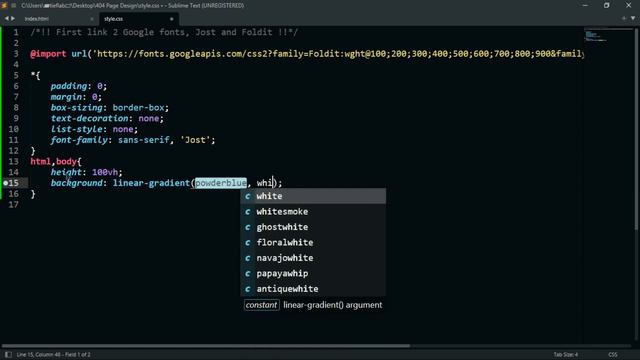Choose 'white' from the autocomplete list
The height and width of the screenshot is (360, 640).
[313, 196]
